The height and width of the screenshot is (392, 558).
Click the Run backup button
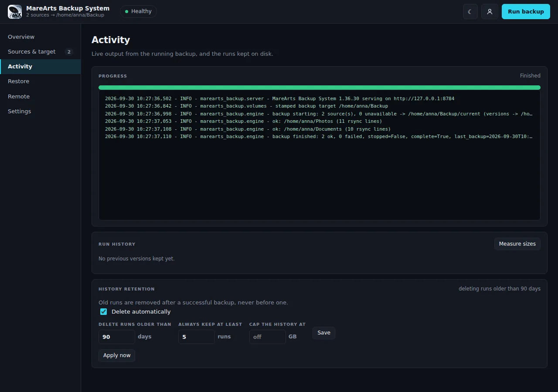[x=526, y=12]
